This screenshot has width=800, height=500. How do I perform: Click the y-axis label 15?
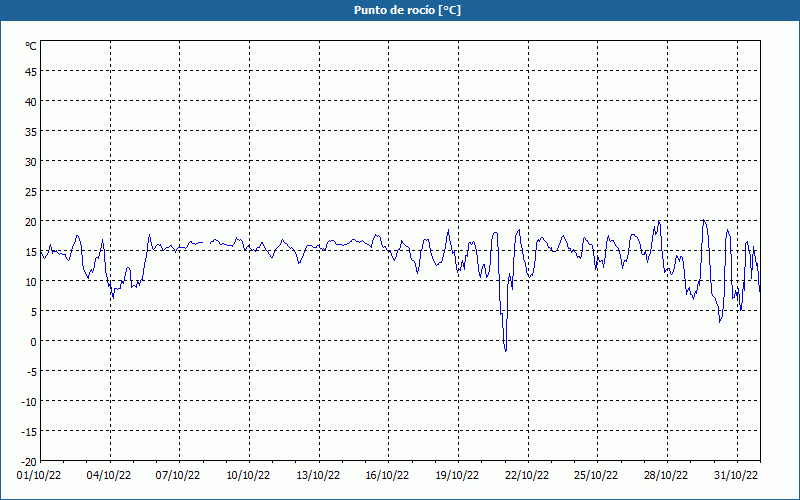coord(31,252)
